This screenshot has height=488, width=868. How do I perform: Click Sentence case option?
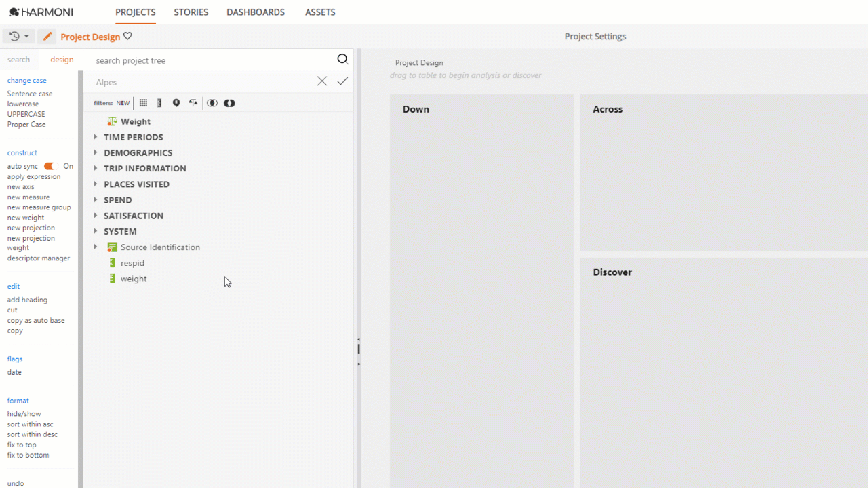point(30,94)
